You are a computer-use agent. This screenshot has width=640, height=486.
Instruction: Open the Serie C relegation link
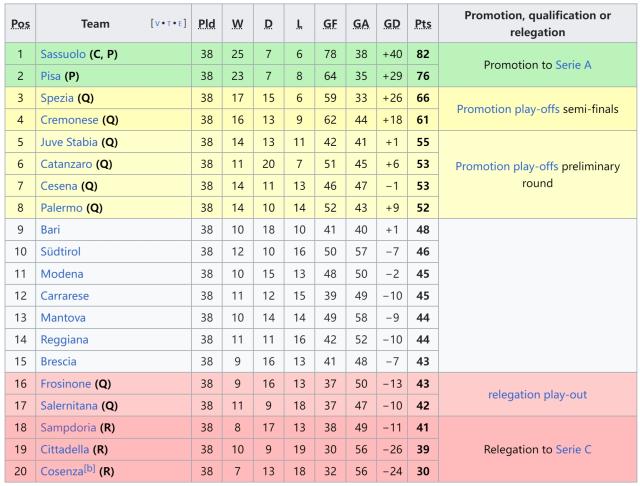(x=574, y=449)
